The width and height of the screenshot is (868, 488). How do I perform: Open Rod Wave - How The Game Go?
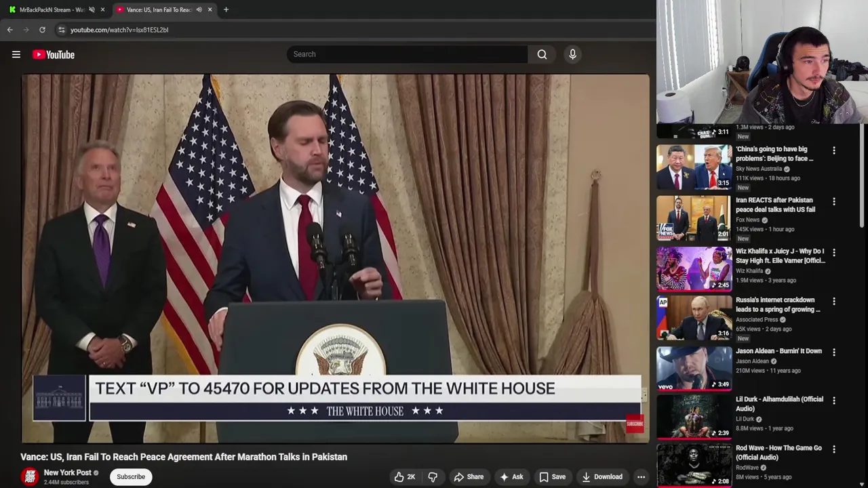pyautogui.click(x=778, y=453)
